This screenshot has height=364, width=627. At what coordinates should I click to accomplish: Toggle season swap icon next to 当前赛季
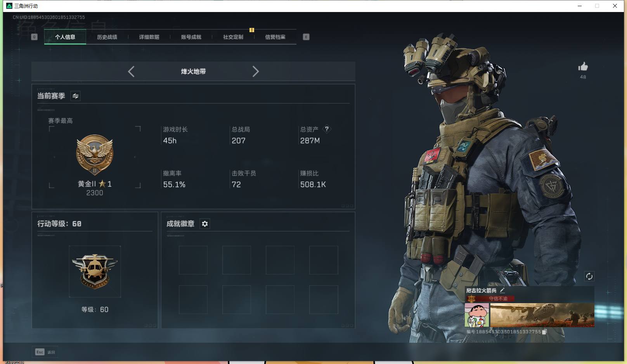[x=75, y=96]
